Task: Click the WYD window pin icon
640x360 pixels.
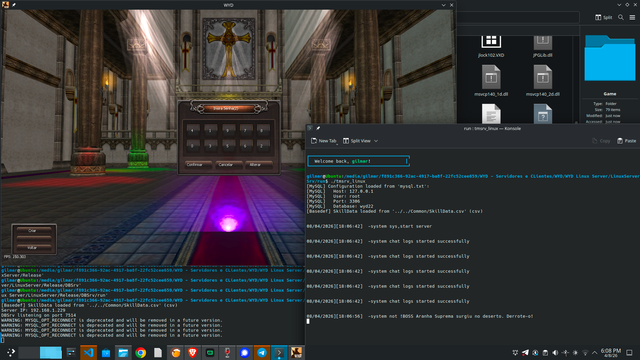Action: pyautogui.click(x=14, y=5)
